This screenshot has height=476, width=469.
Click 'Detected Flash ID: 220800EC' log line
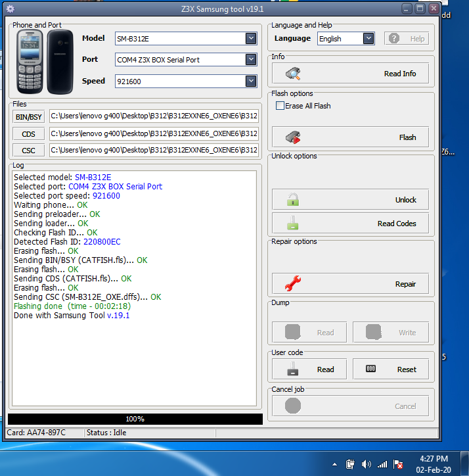67,242
